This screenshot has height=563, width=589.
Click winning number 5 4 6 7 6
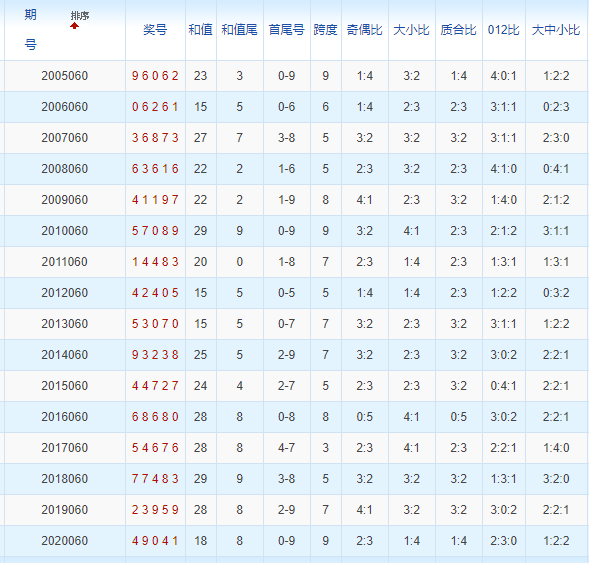[x=155, y=448]
